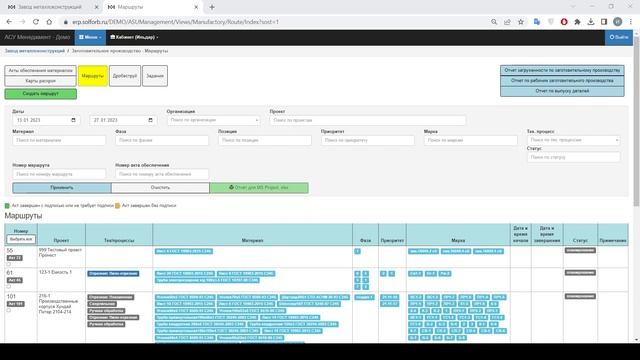Viewport: 640px width, 360px height.
Task: Open the Меню dropdown in navbar
Action: pos(90,37)
